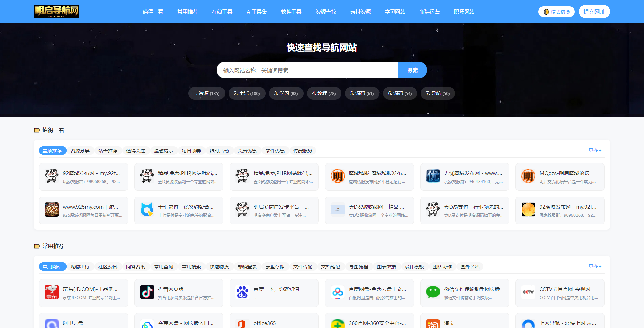Open the 夸克网盘 icon

147,324
